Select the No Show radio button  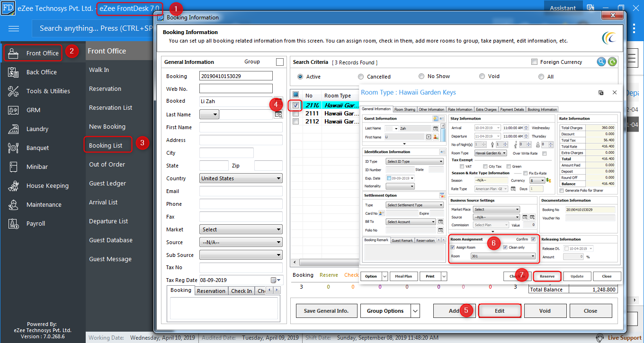421,77
